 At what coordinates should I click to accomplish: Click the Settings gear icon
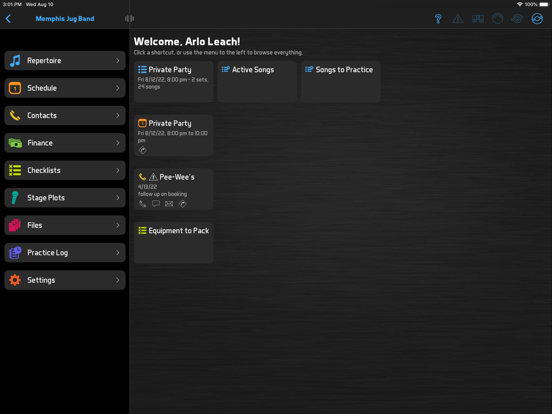15,280
